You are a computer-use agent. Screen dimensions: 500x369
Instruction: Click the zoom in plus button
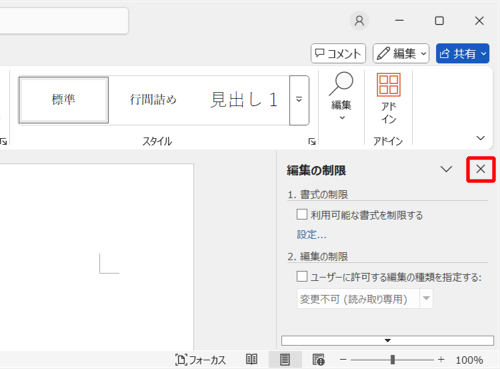coord(441,360)
